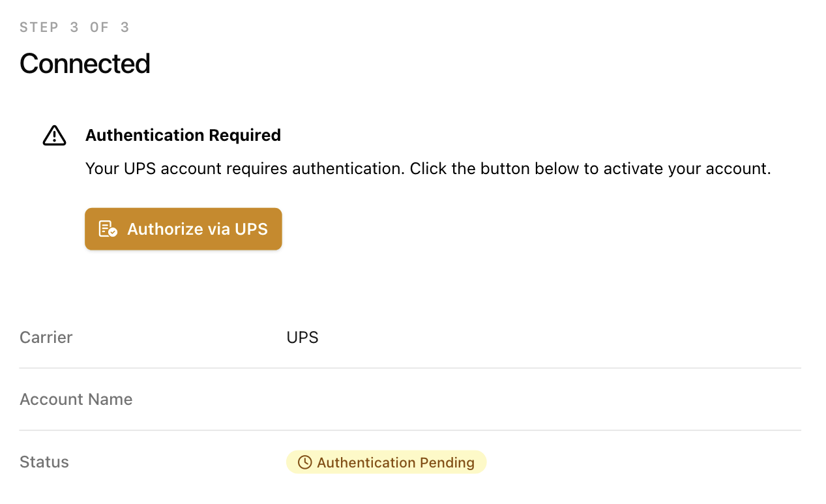Screen dimensions: 826x504
Task: Click "Your UPS account requires authentication" sentence
Action: (246, 169)
